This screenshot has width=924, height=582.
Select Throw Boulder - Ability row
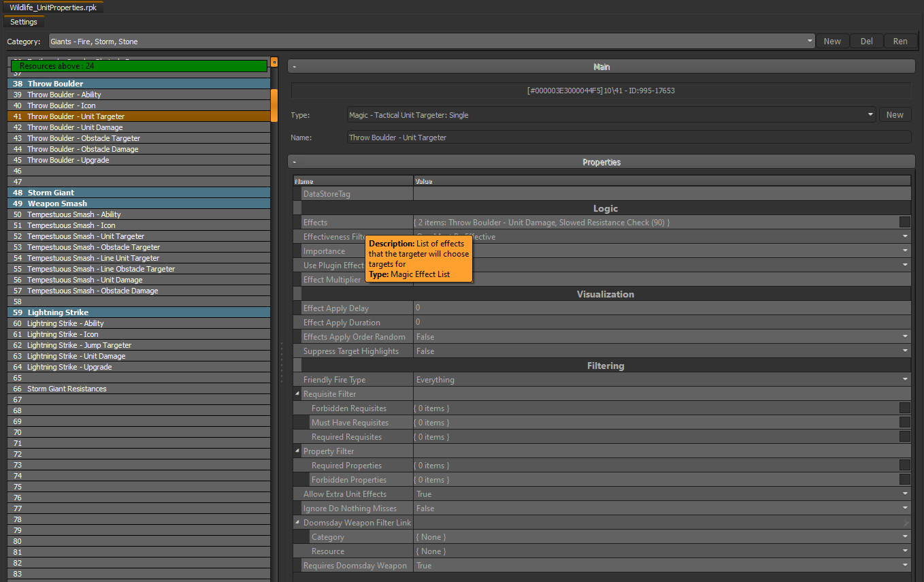(139, 95)
